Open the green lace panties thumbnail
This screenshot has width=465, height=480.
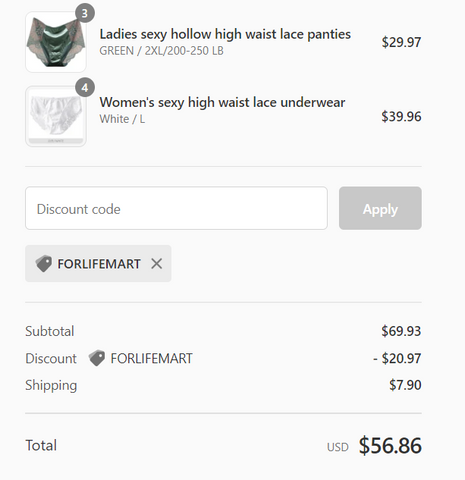point(56,42)
